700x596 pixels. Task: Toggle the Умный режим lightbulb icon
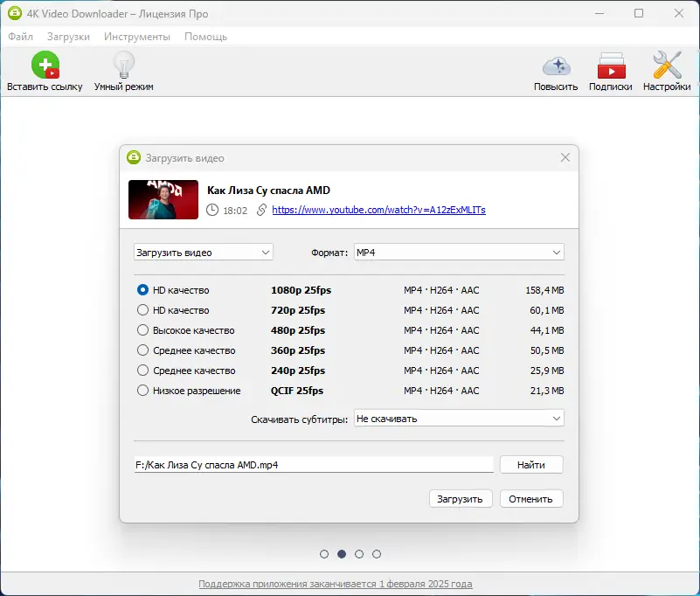(x=124, y=66)
